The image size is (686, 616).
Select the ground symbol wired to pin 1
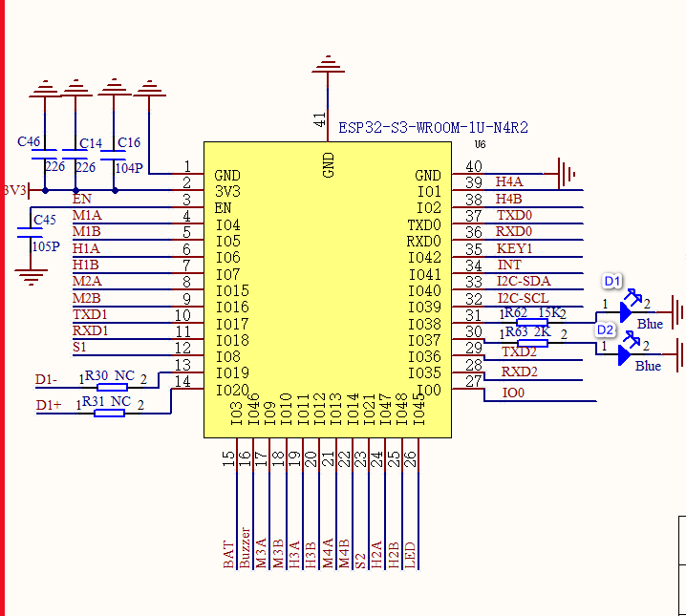(x=149, y=88)
